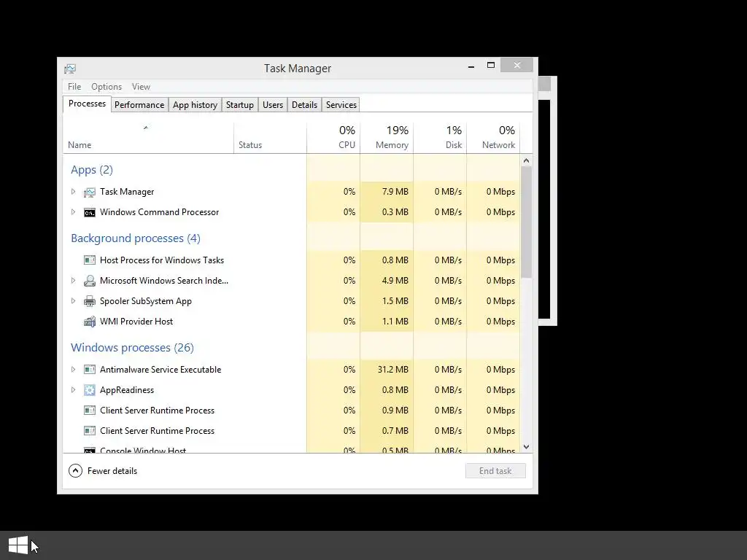Click the 4.9 MB memory value
The height and width of the screenshot is (560, 747).
395,281
